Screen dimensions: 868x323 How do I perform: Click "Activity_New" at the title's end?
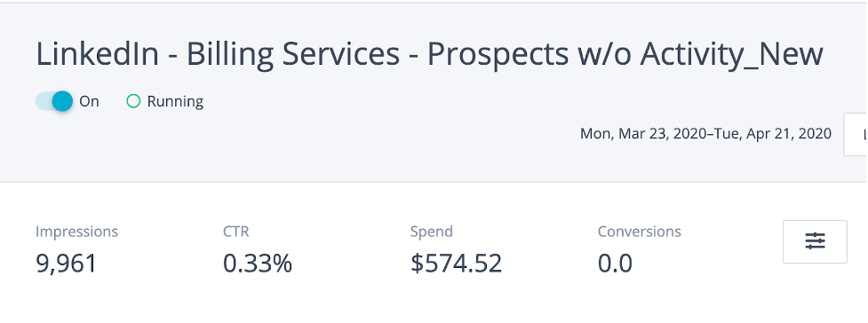(732, 55)
